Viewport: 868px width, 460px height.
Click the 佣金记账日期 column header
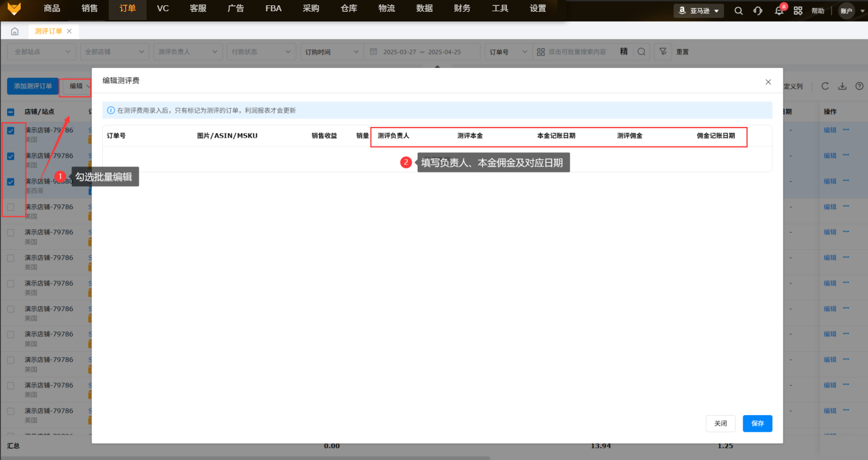tap(716, 136)
